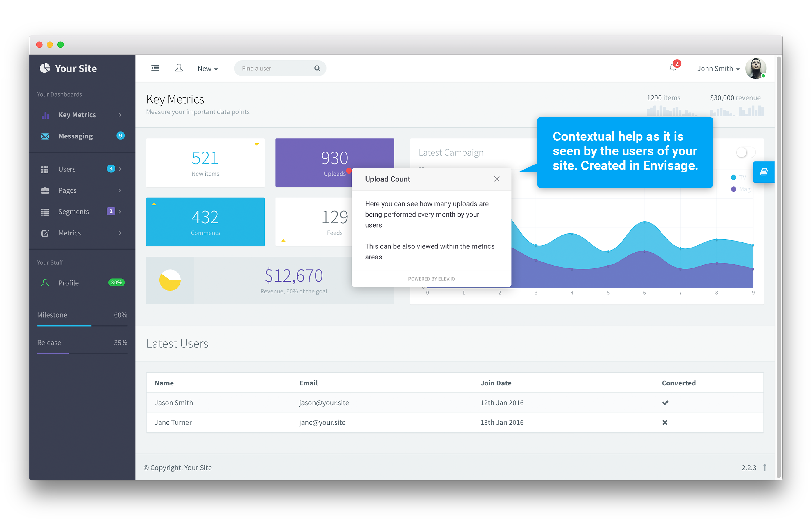Close the Upload Count popup

496,179
